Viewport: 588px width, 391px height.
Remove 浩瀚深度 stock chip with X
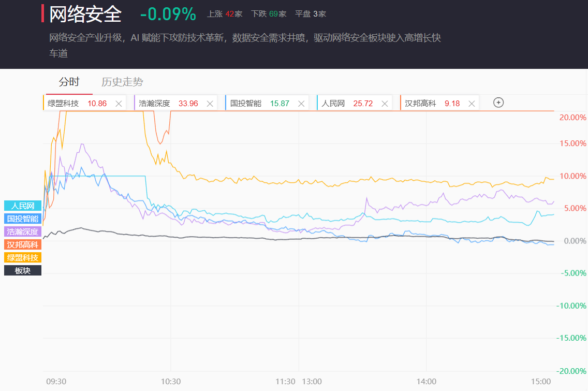[210, 104]
